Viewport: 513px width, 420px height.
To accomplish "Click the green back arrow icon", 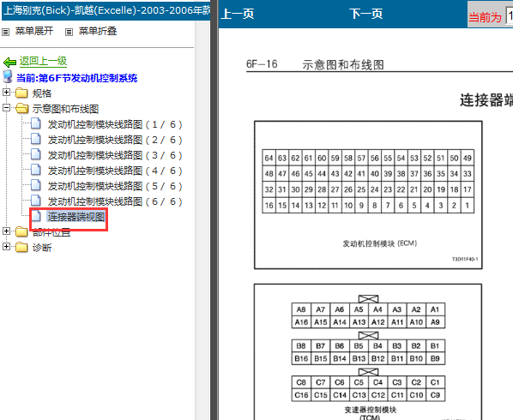I will point(9,62).
